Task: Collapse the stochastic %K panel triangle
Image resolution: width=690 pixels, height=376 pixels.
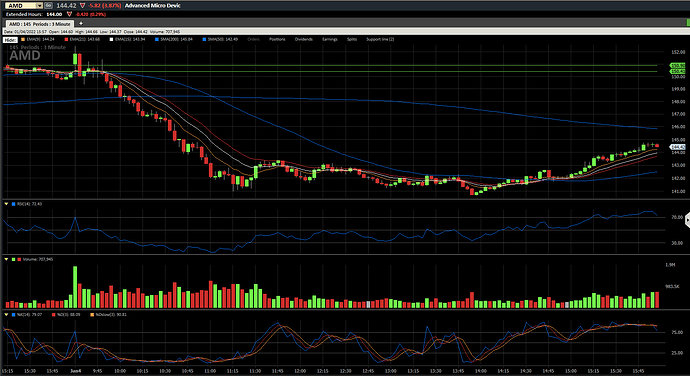Action: point(6,315)
